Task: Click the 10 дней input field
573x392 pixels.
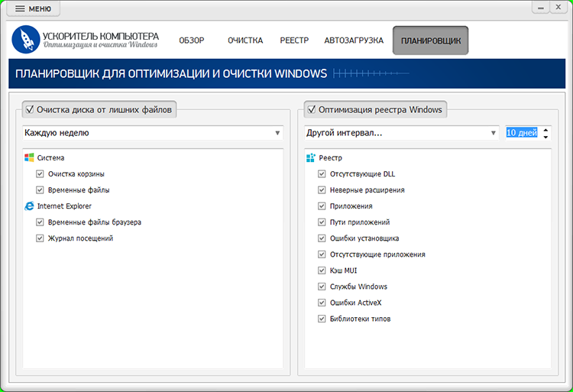Action: pyautogui.click(x=521, y=133)
